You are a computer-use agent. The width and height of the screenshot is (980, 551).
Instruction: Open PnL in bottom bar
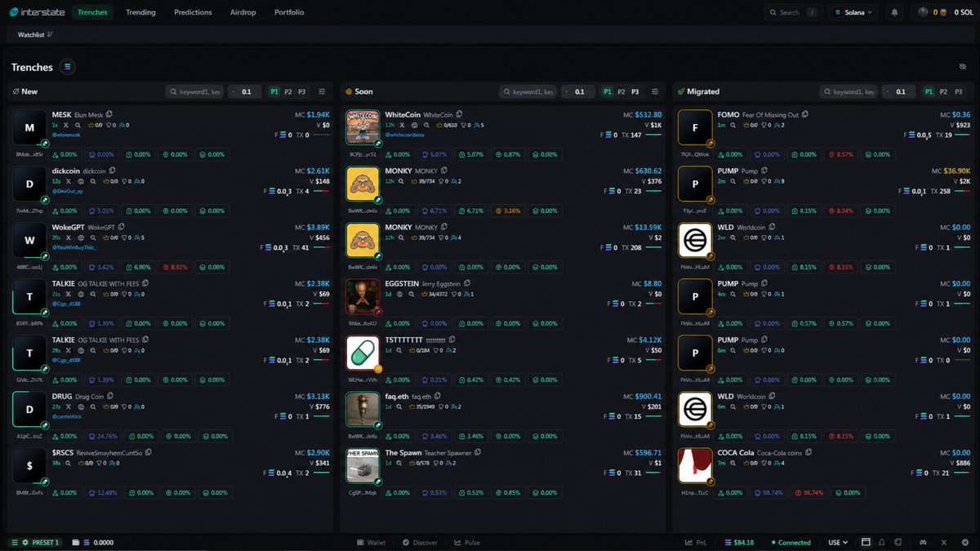click(x=697, y=542)
